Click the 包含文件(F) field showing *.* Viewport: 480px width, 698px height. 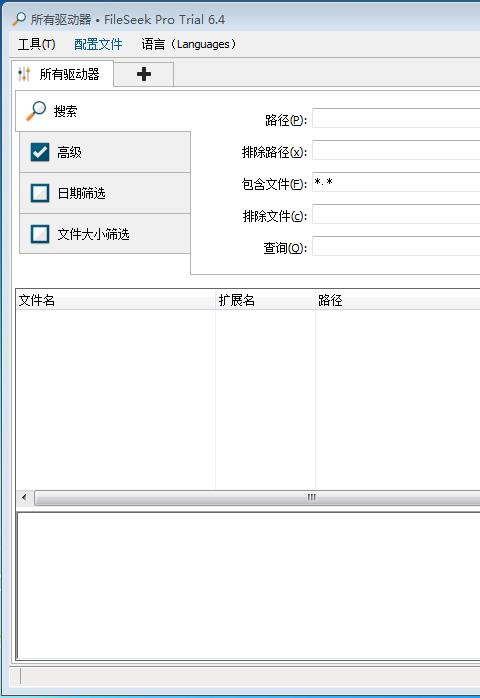[396, 183]
